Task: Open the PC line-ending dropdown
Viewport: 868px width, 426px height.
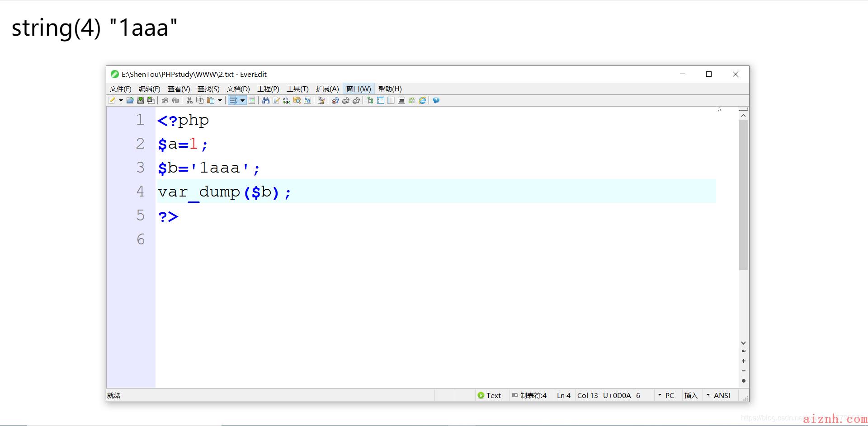Action: (666, 395)
